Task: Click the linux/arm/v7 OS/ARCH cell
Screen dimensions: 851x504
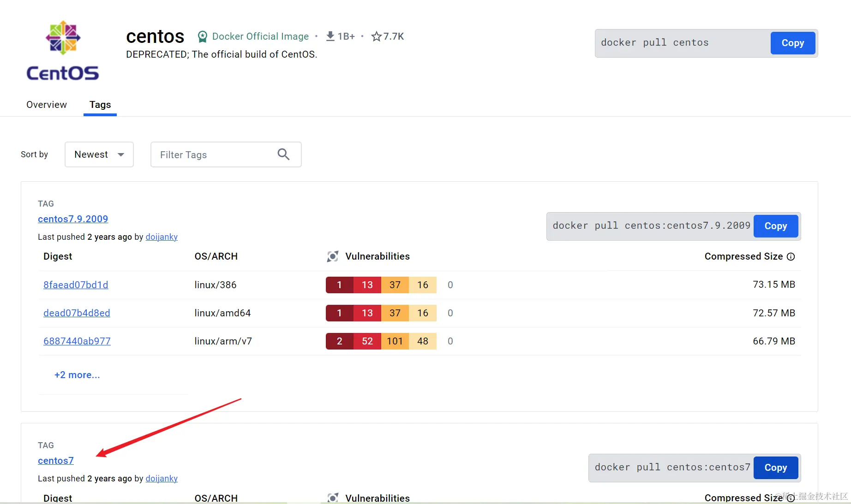Action: [x=223, y=341]
